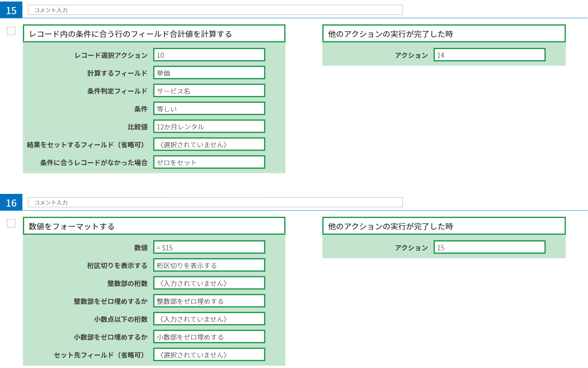Tick the checkbox beside action 16

11,223
